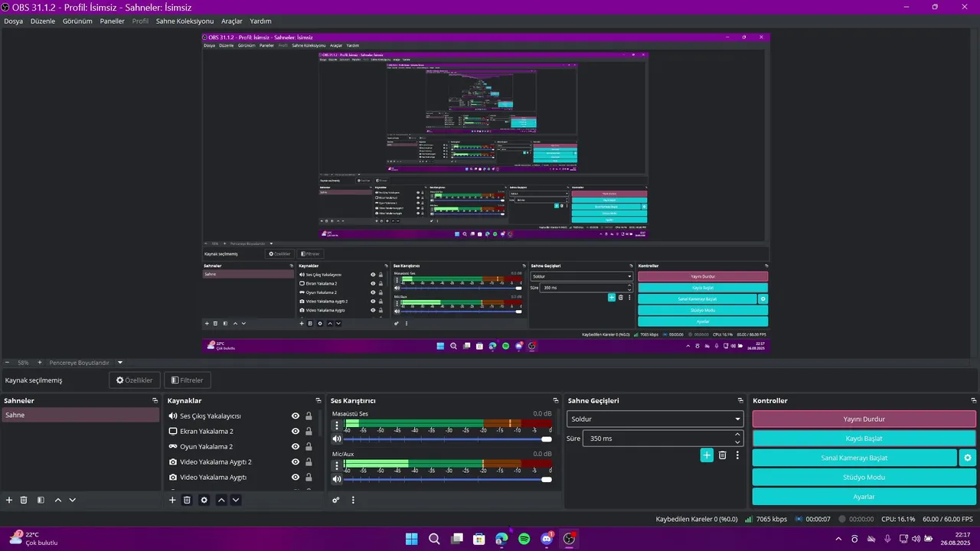
Task: Undock the Kontroller panel
Action: (x=972, y=400)
